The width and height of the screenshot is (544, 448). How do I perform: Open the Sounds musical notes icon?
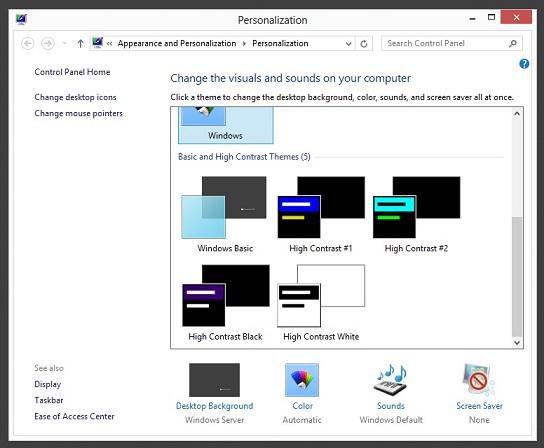391,380
